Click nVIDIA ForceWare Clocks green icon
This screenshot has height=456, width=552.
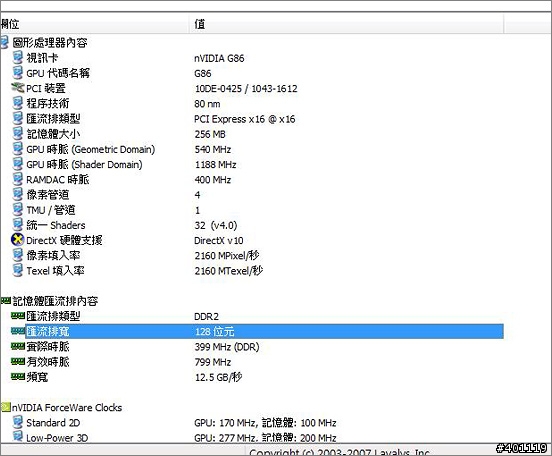point(6,407)
